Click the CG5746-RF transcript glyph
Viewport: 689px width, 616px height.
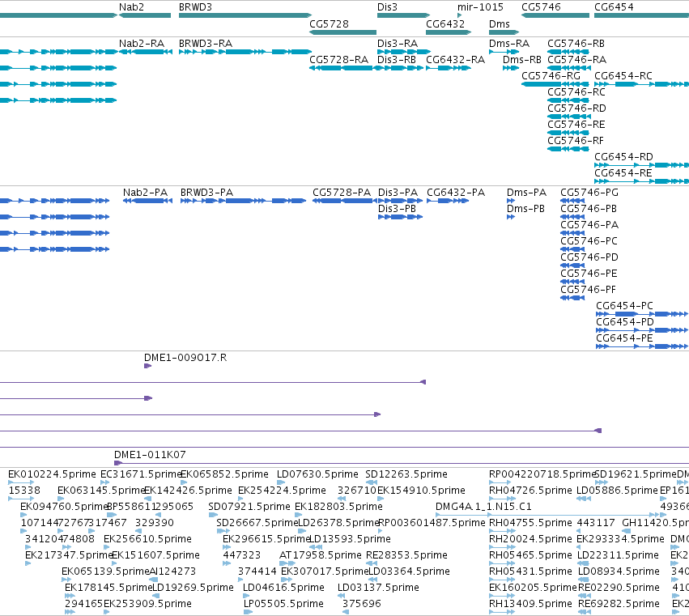pos(568,149)
